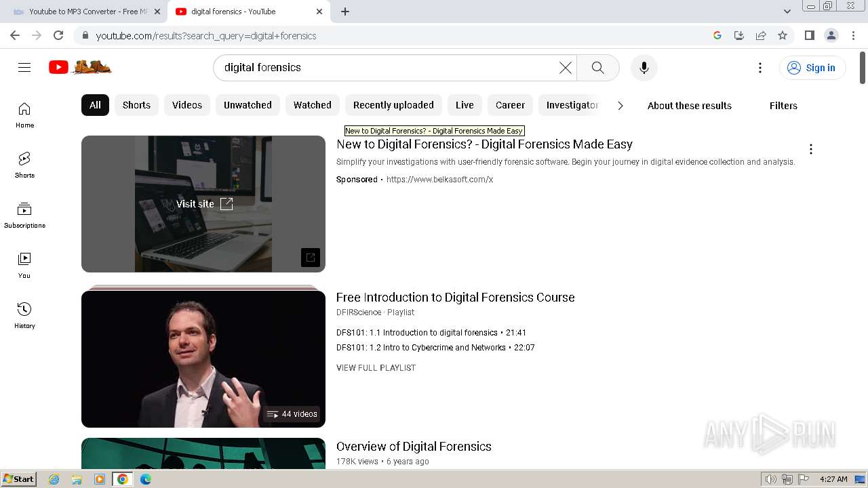The width and height of the screenshot is (868, 488).
Task: Click install app icon in address bar
Action: click(x=739, y=35)
